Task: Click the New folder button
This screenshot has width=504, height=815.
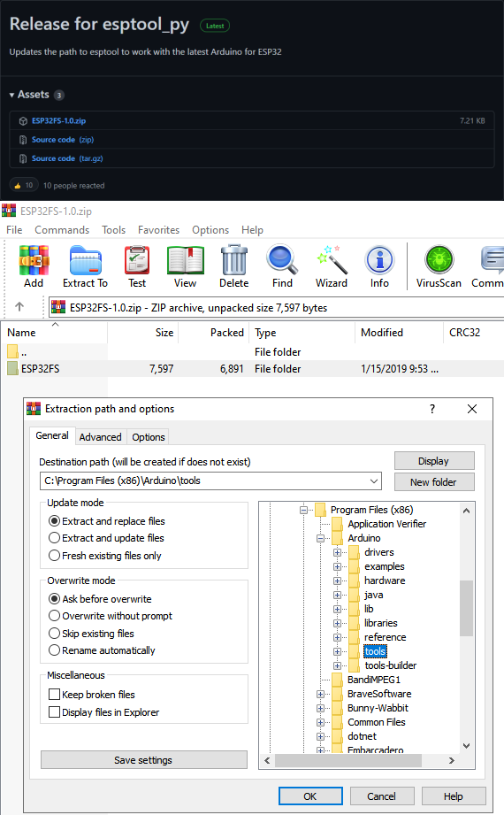Action: tap(434, 481)
